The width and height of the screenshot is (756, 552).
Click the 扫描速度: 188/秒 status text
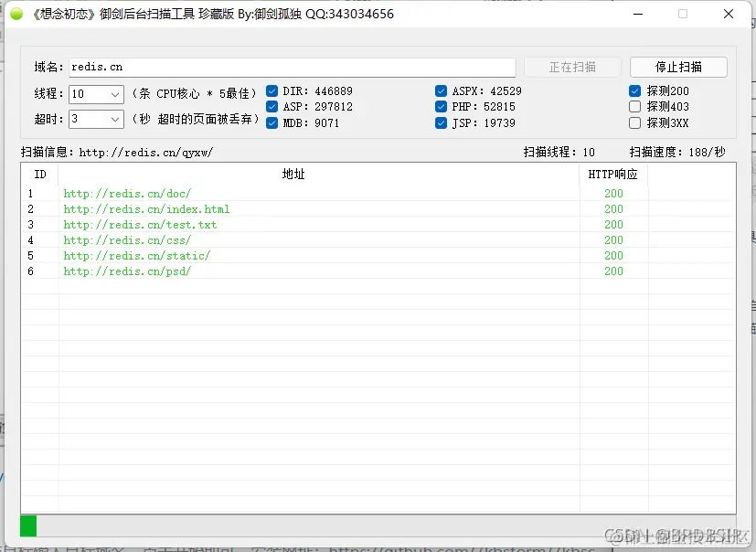[x=677, y=153]
